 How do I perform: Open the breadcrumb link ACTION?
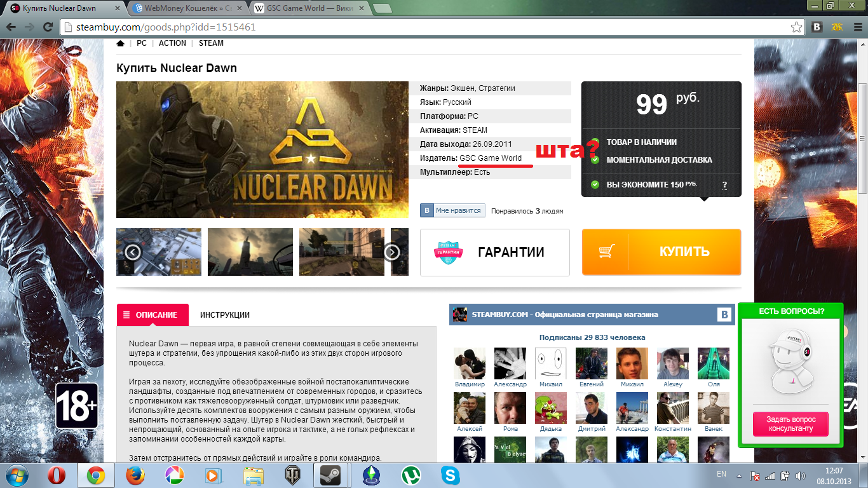point(172,43)
